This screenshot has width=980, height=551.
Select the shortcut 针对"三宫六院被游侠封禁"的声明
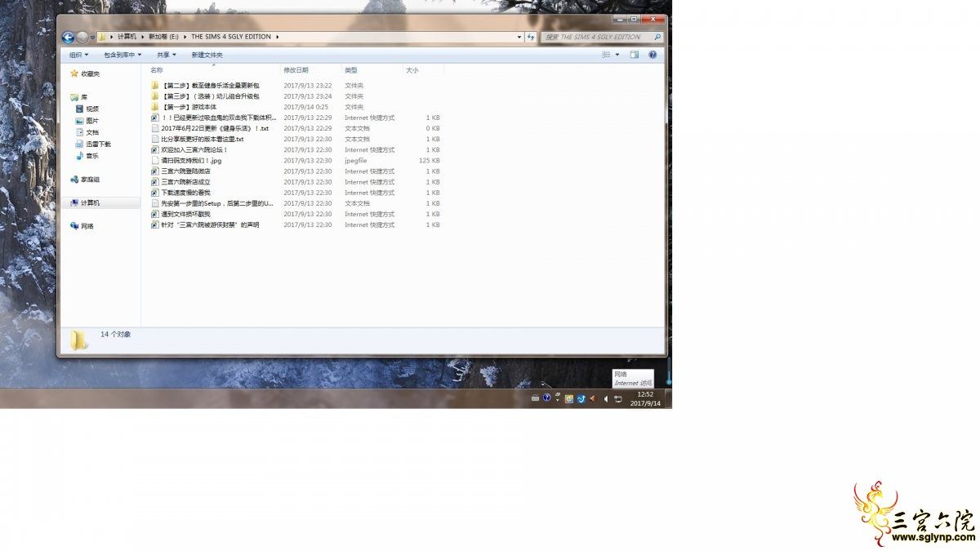(x=210, y=224)
